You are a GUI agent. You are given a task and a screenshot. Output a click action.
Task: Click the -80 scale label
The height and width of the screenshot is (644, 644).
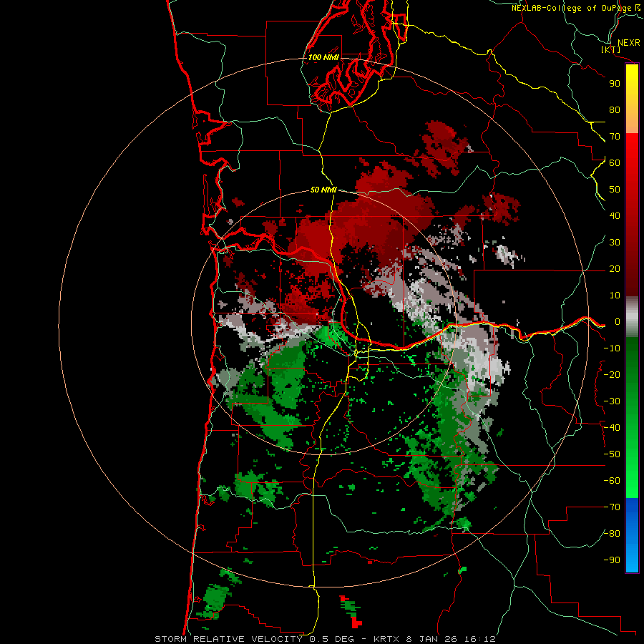click(612, 534)
